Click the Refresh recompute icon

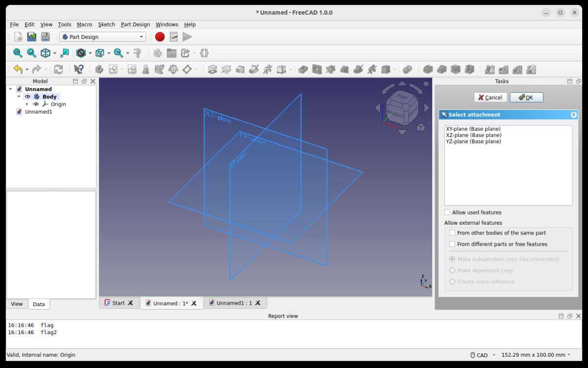pyautogui.click(x=58, y=70)
